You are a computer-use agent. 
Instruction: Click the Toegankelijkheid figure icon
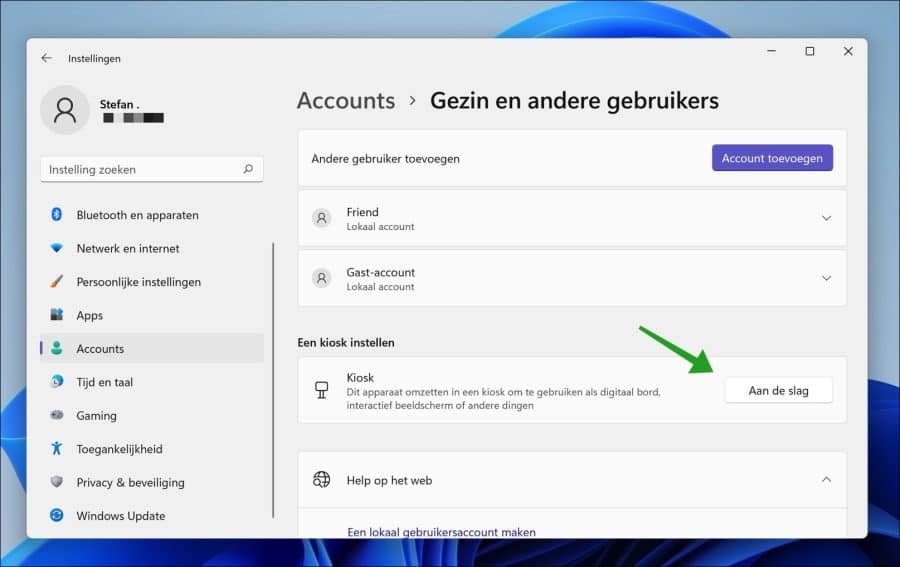(56, 448)
